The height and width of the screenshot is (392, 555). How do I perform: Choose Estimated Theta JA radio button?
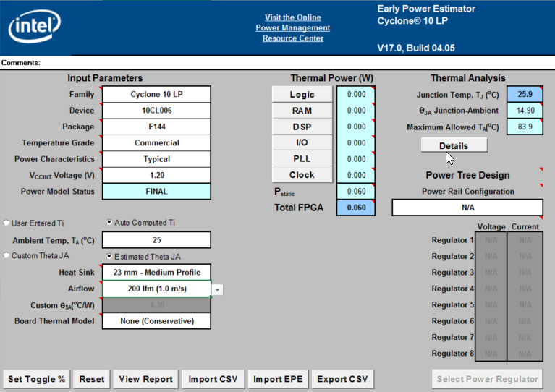point(109,256)
